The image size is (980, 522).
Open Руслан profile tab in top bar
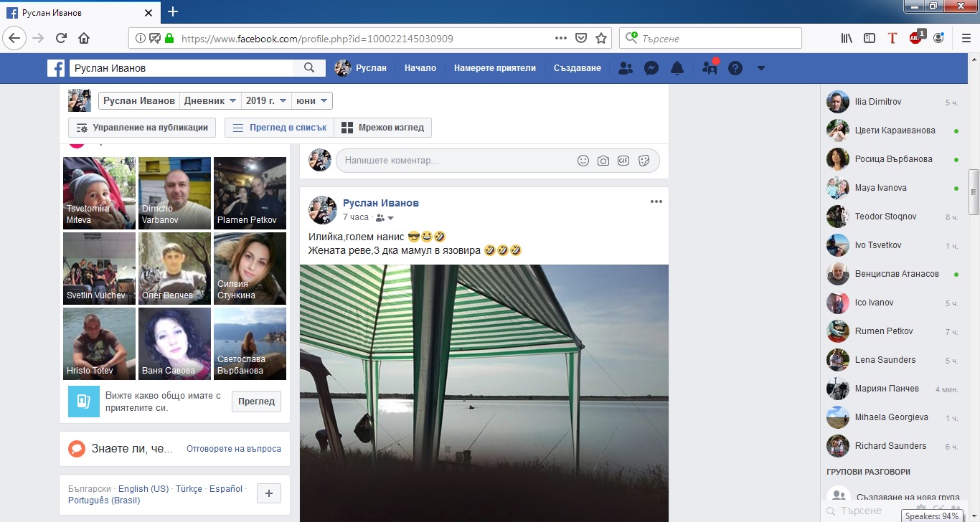[361, 68]
